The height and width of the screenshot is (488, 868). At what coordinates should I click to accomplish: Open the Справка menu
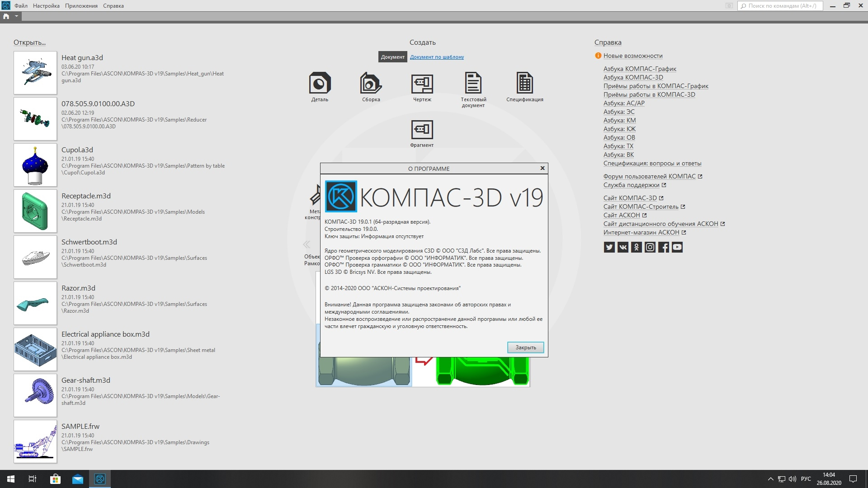point(113,6)
